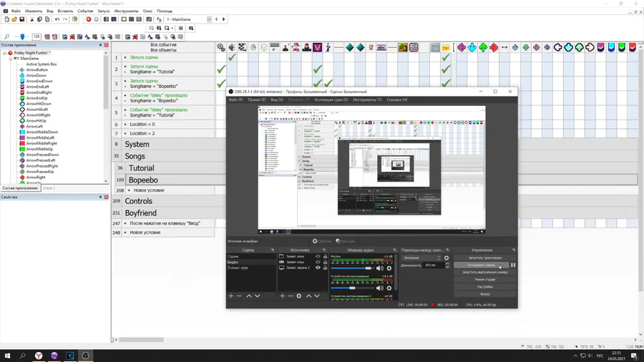Open the transition type dropdown in OBS
Viewport: 644px width, 362px height.
pos(421,258)
